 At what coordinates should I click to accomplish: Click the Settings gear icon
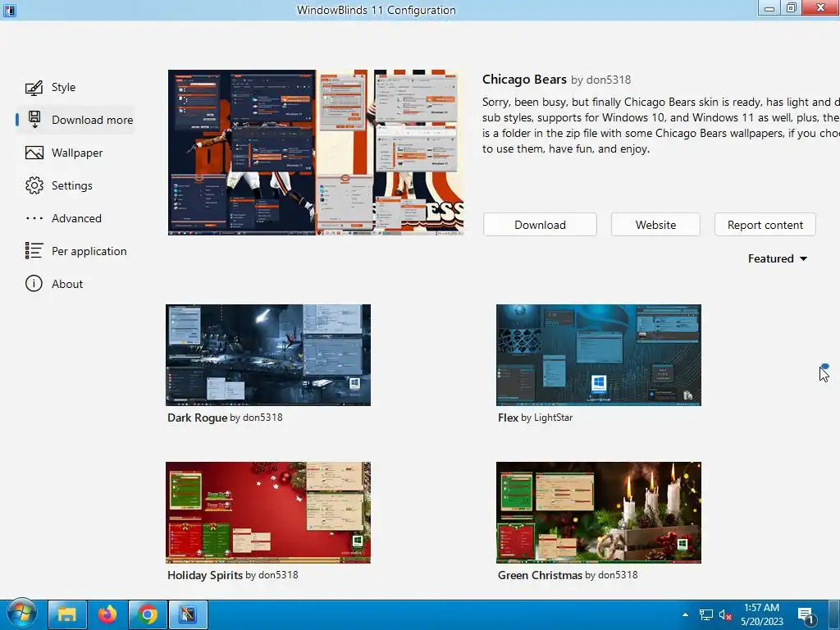click(34, 185)
